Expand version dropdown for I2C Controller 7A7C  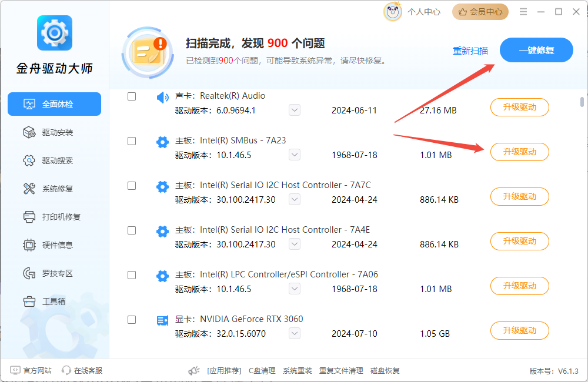295,199
